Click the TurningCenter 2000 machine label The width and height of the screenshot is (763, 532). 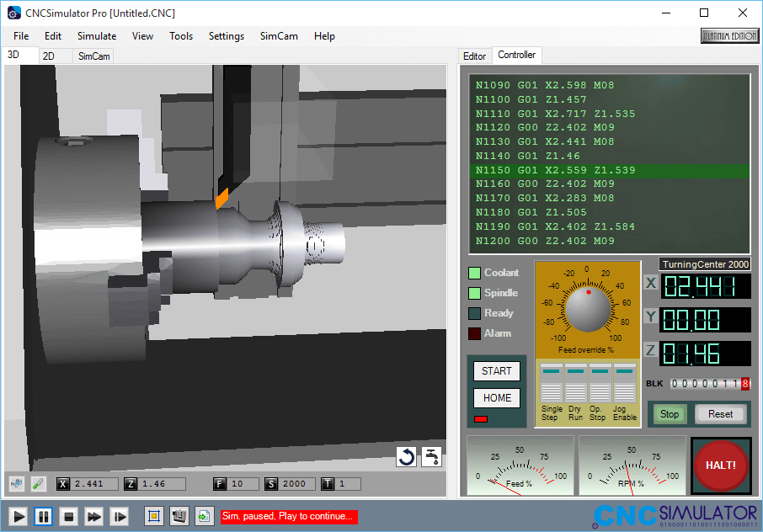point(705,264)
